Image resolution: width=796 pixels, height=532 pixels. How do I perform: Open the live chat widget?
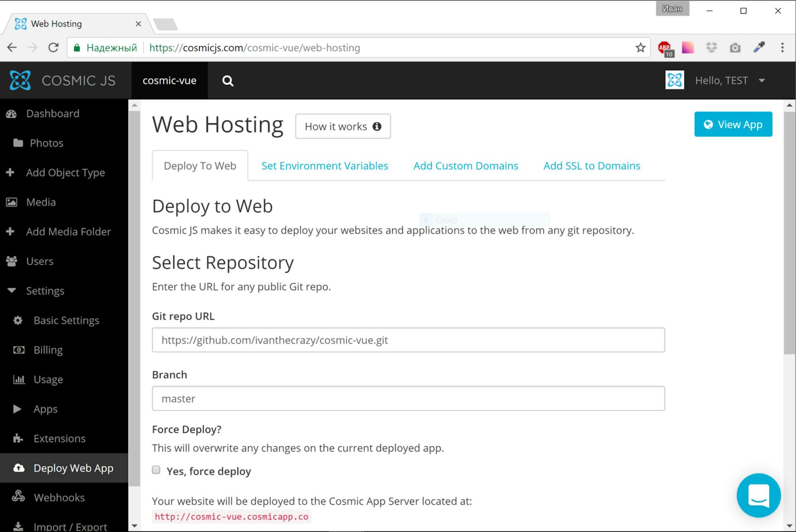pyautogui.click(x=759, y=496)
